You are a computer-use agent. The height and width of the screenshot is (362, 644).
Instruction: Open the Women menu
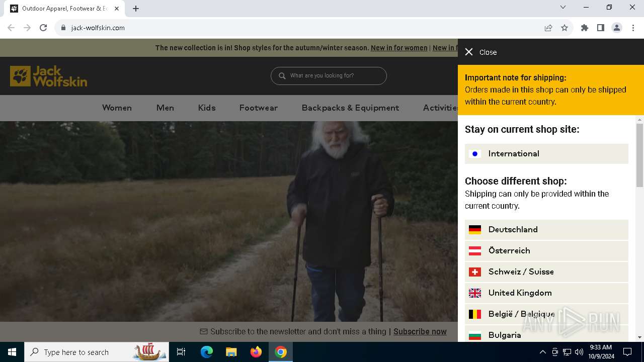click(x=117, y=108)
